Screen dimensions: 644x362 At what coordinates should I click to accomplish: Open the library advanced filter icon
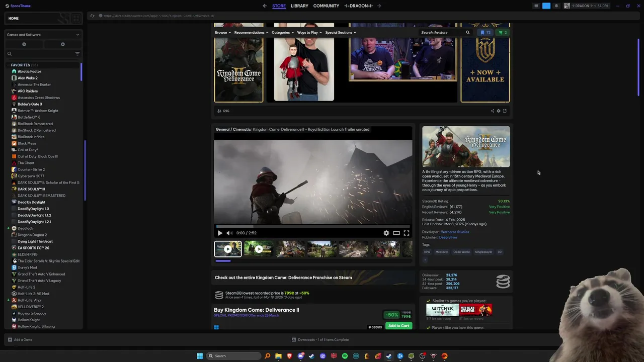[x=77, y=54]
